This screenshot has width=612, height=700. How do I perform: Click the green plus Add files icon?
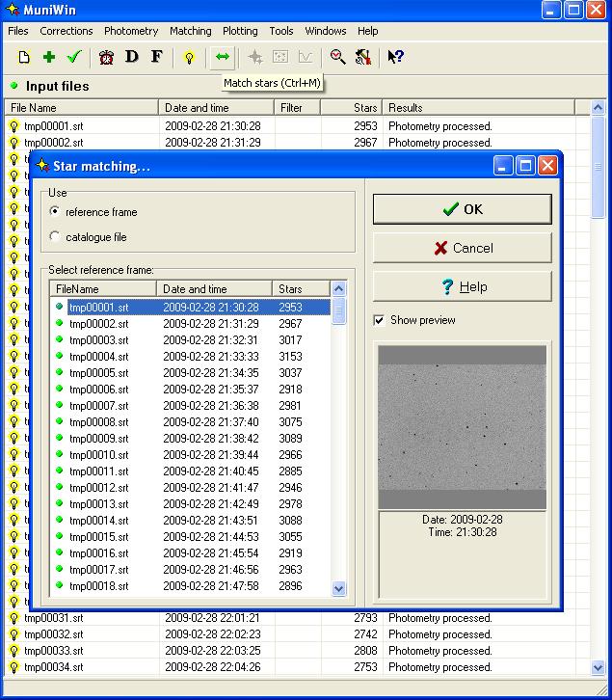pos(49,58)
